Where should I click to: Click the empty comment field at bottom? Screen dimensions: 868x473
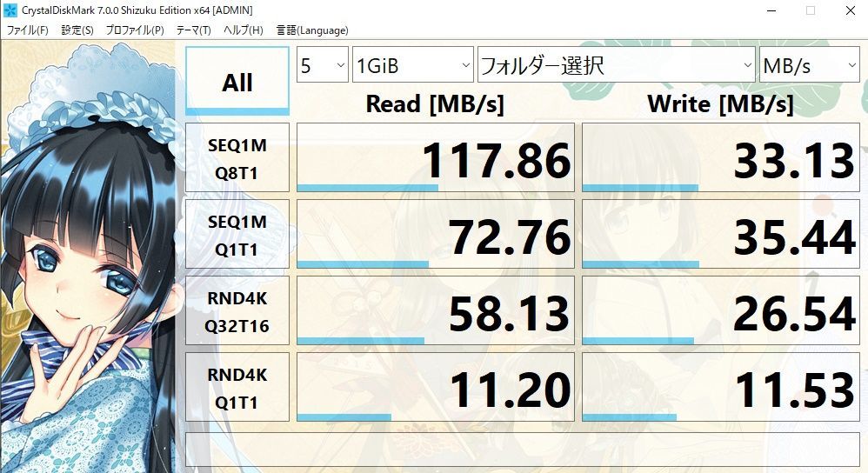523,450
